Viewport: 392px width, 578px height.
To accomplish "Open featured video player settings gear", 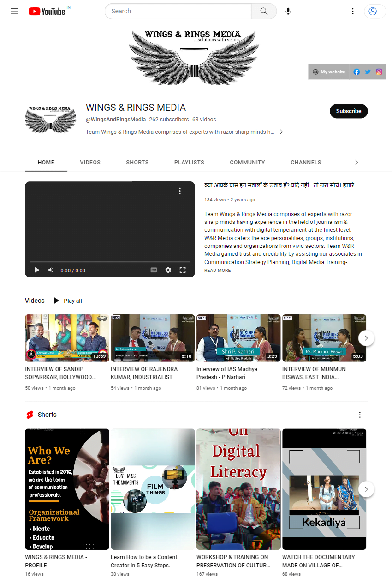I will point(168,270).
